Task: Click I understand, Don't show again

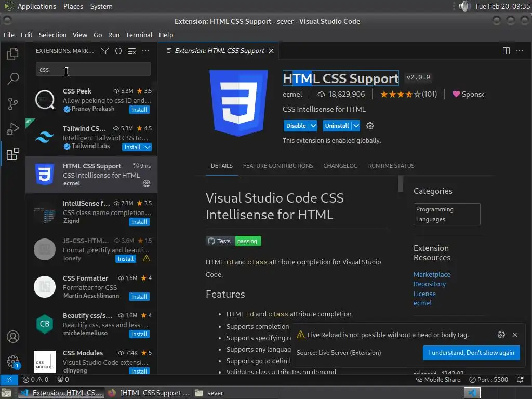Action: (x=471, y=353)
